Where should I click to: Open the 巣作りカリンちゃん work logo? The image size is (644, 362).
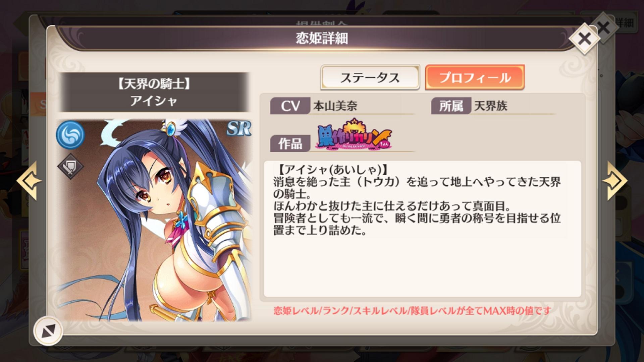coord(354,135)
